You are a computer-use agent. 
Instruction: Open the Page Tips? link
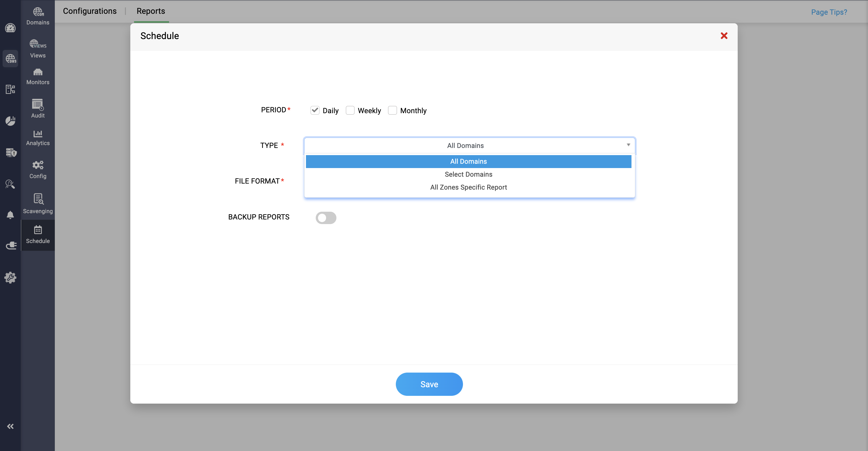point(829,12)
